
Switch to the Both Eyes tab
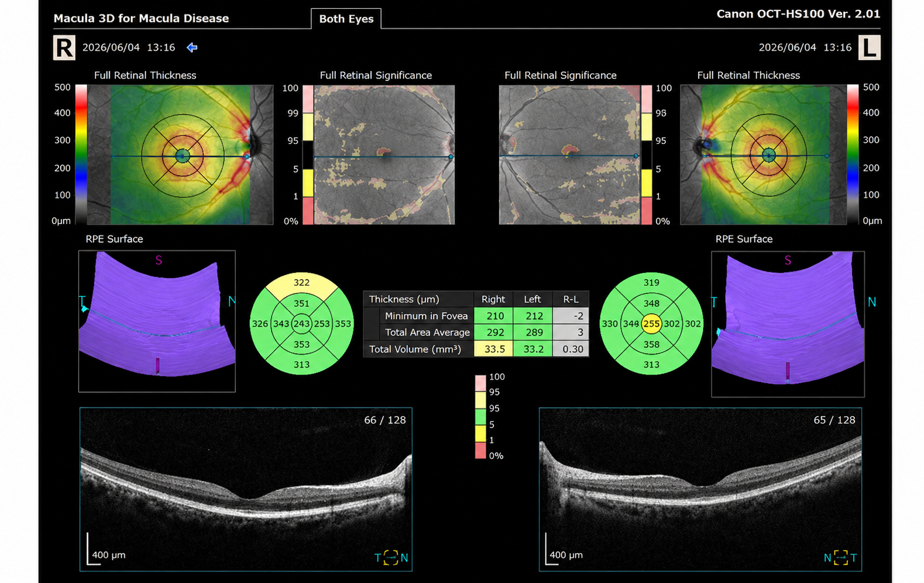(346, 19)
